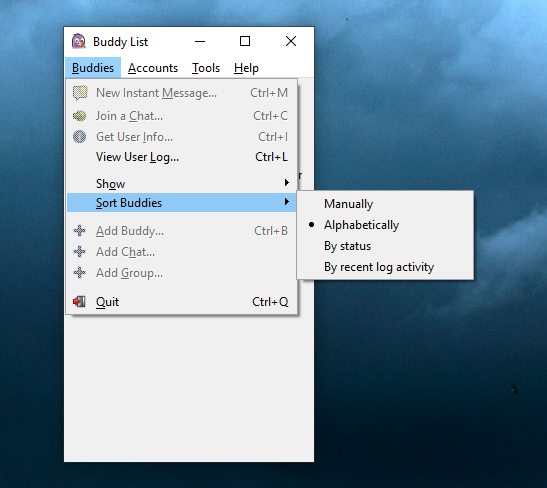Choose New Instant Message entry
Image resolution: width=547 pixels, height=488 pixels.
[181, 93]
